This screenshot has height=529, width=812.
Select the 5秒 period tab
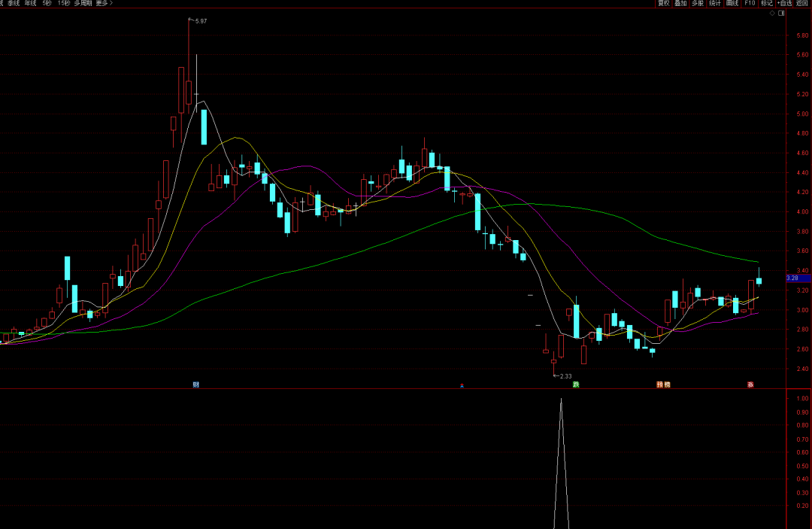pos(47,3)
